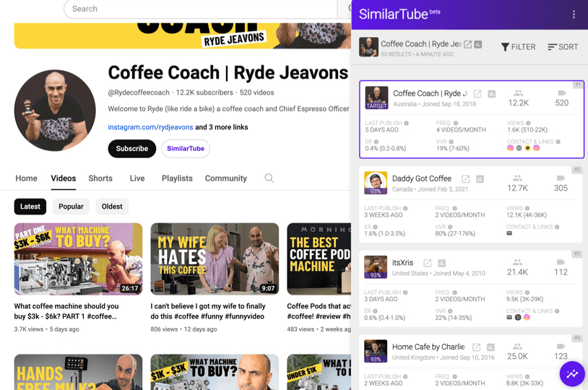Screen dimensions: 588x390
Task: Open external link icon for Daddy Got Coffee
Action: pyautogui.click(x=466, y=179)
